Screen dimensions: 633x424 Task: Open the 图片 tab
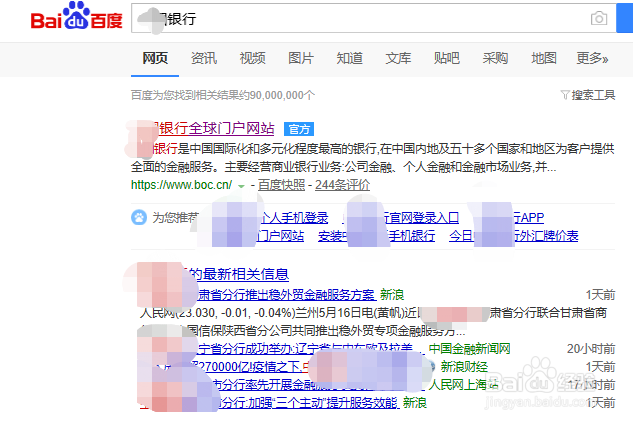[301, 58]
